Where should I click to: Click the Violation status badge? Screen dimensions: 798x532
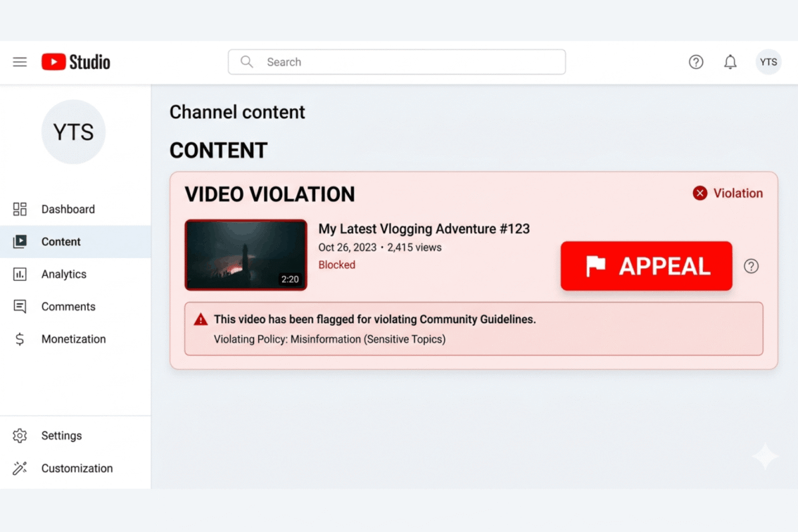click(x=728, y=193)
